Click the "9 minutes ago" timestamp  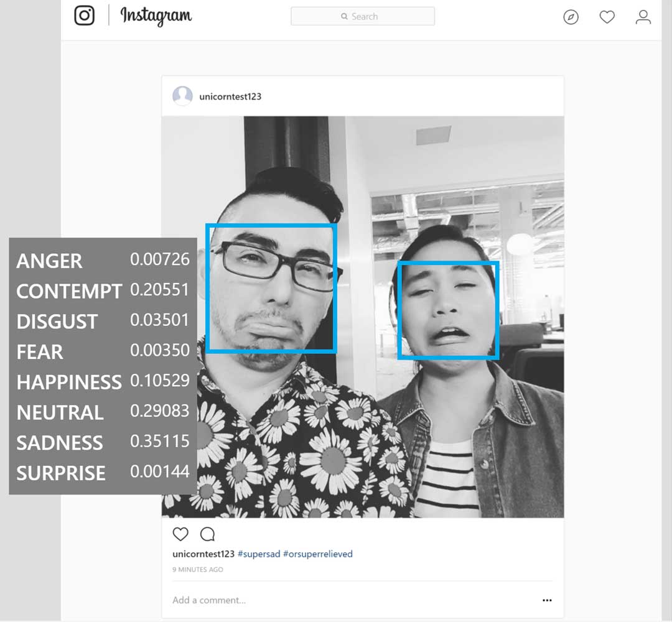pos(198,569)
